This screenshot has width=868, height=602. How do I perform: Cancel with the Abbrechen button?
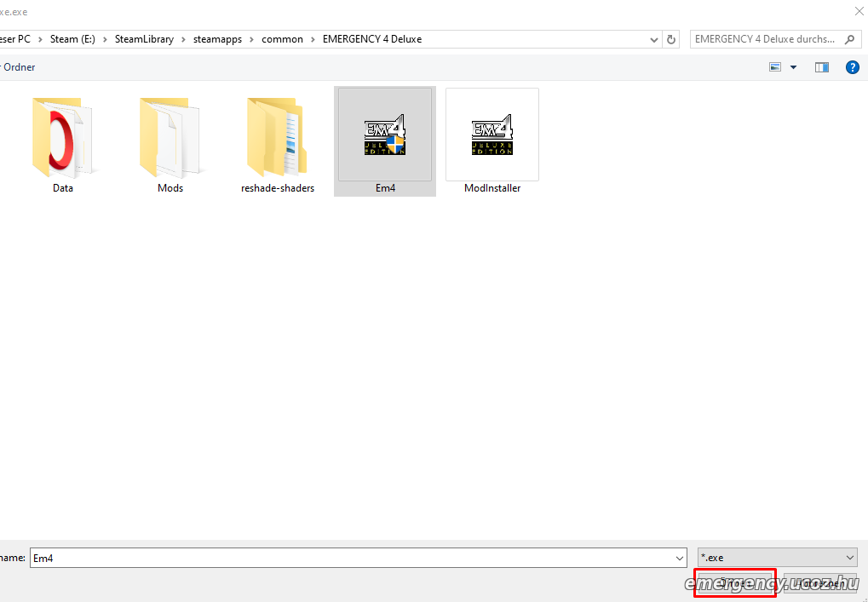pos(820,583)
